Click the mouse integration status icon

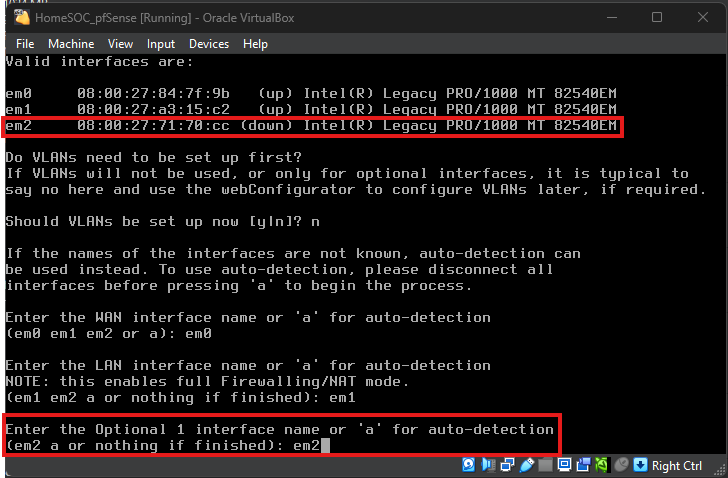[x=622, y=465]
